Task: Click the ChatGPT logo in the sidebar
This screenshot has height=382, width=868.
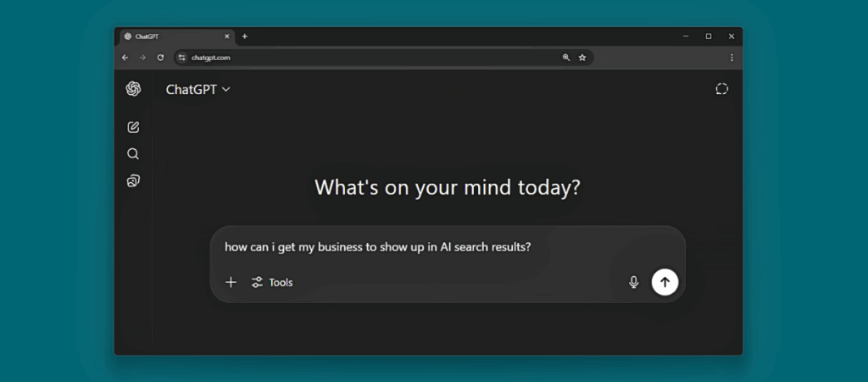Action: pos(133,89)
